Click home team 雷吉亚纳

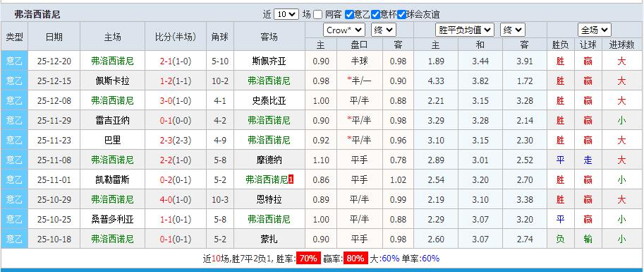coord(113,121)
